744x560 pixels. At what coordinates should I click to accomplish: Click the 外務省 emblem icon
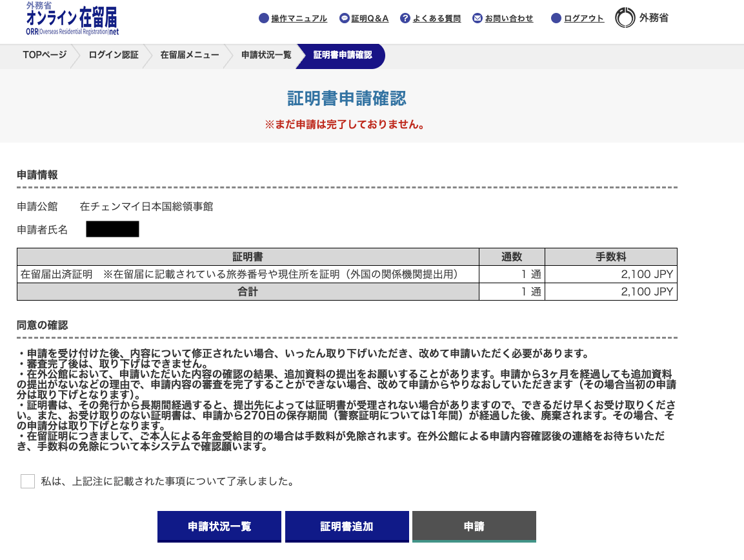[625, 18]
